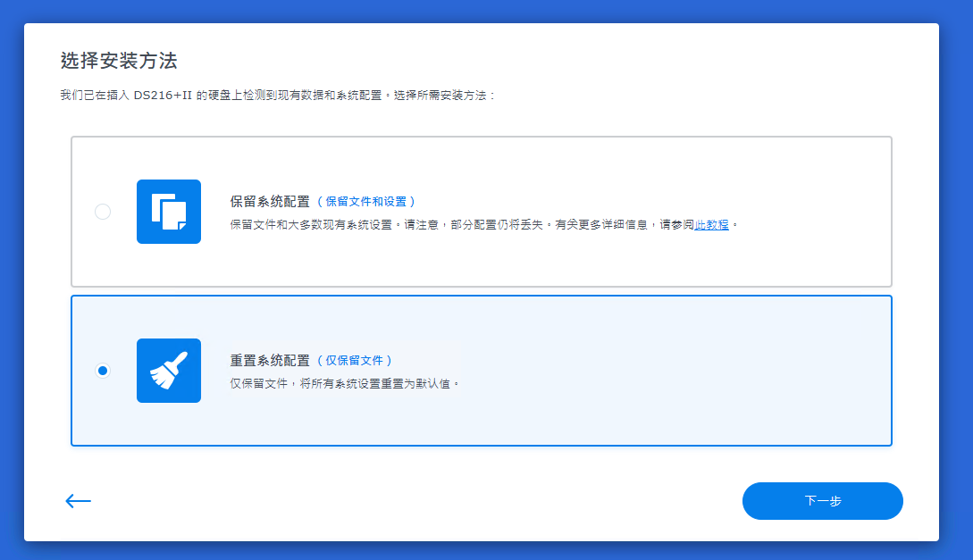Click the description starting with 保留文件和大多数现有系统设置
This screenshot has width=973, height=560.
point(311,225)
